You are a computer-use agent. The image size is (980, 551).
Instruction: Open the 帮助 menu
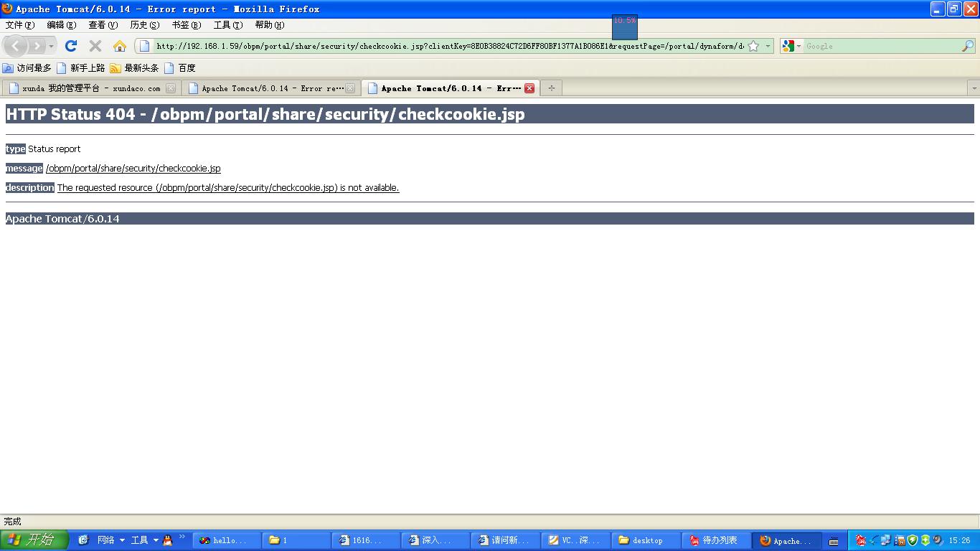(269, 25)
